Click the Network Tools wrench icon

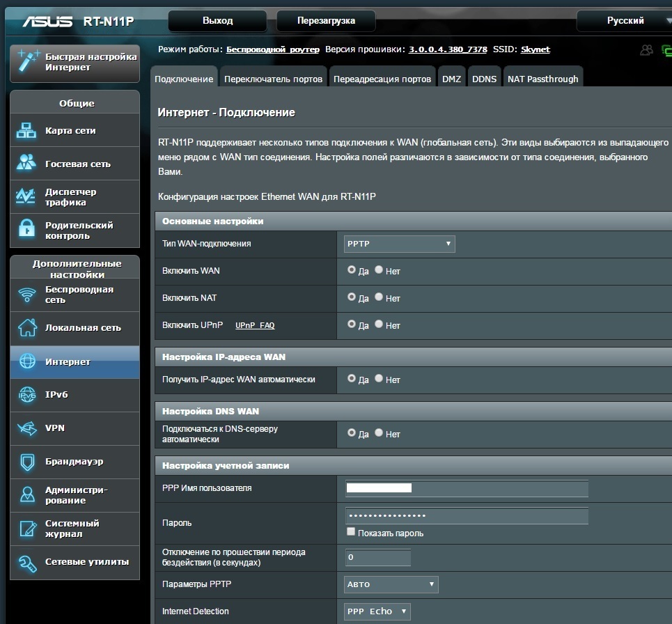(x=27, y=563)
